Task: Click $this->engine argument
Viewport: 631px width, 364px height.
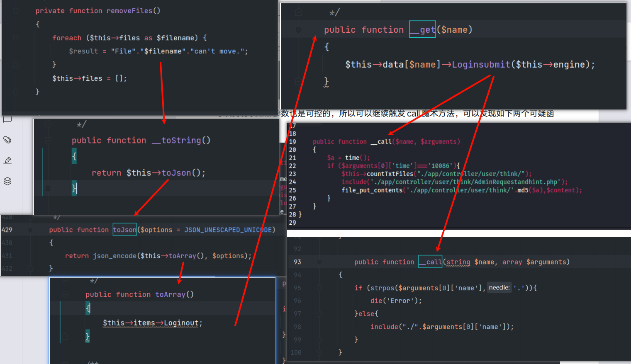Action: tap(550, 64)
